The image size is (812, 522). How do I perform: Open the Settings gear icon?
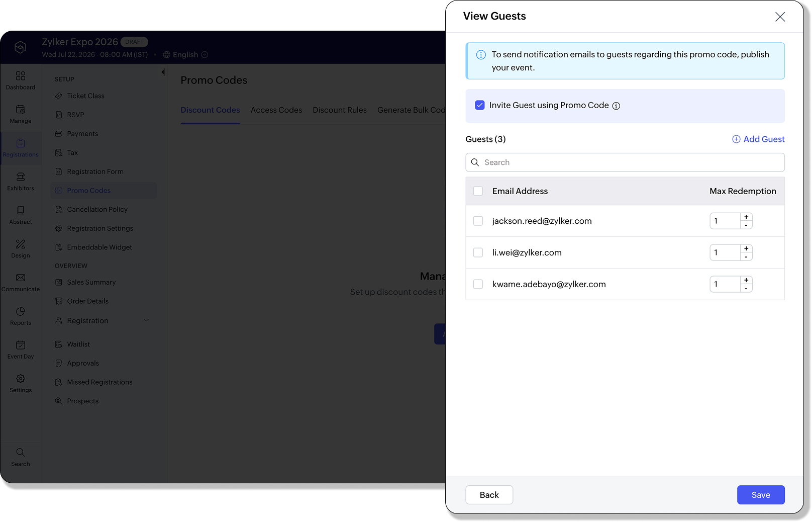(21, 379)
